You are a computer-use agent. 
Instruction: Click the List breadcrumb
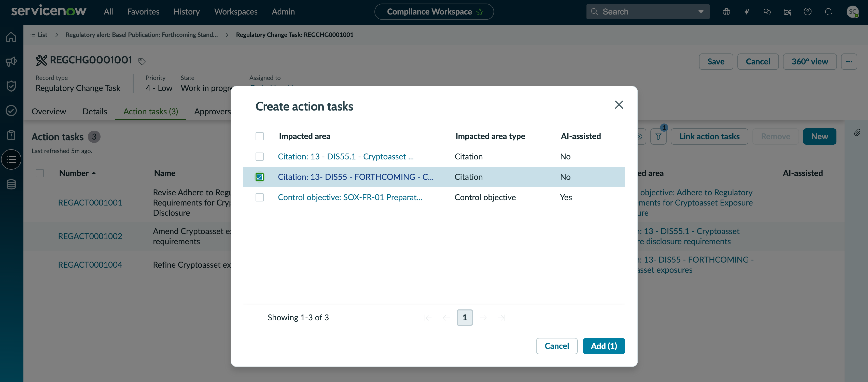click(39, 35)
